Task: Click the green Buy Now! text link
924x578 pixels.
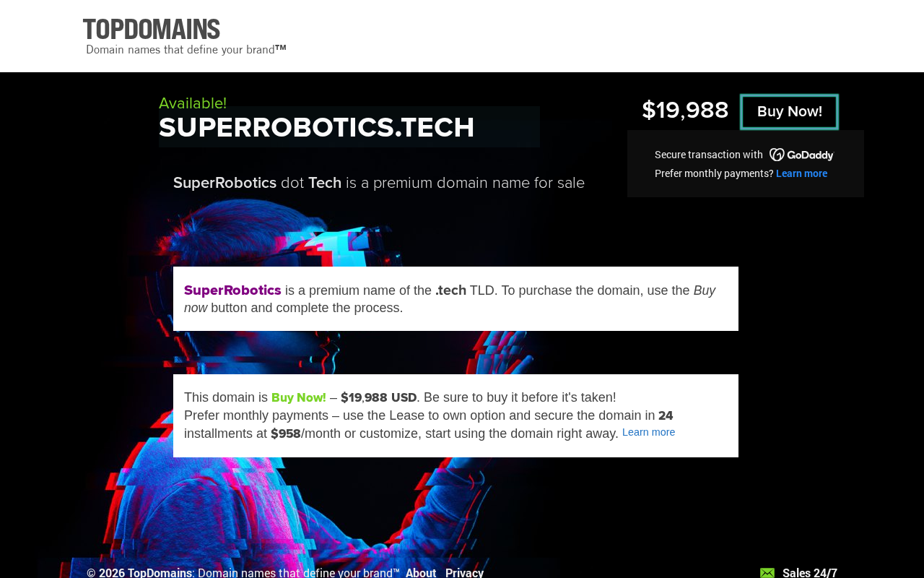Action: click(298, 397)
